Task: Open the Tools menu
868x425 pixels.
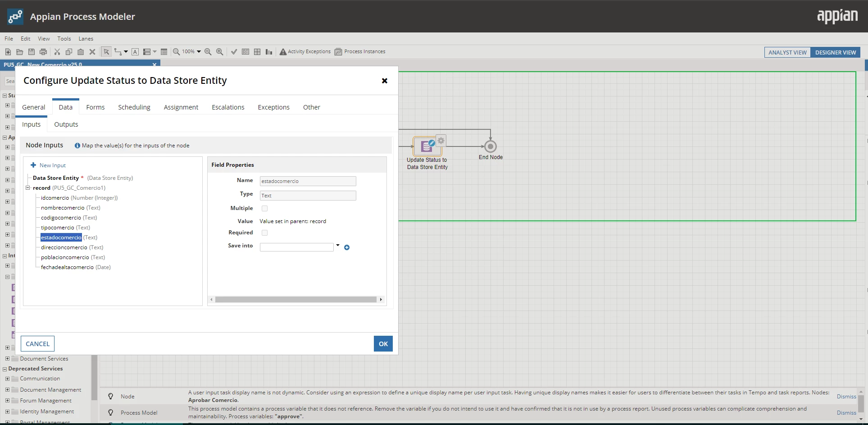Action: coord(64,39)
